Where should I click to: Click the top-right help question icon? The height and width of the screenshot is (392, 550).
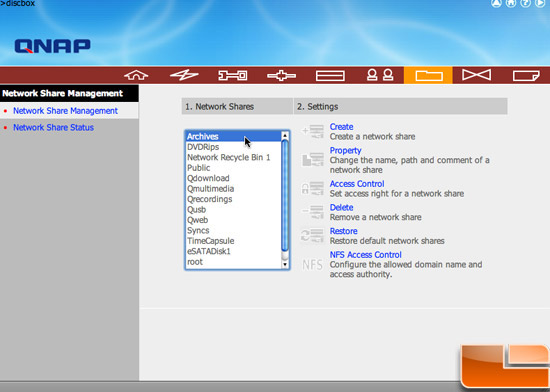(x=525, y=3)
